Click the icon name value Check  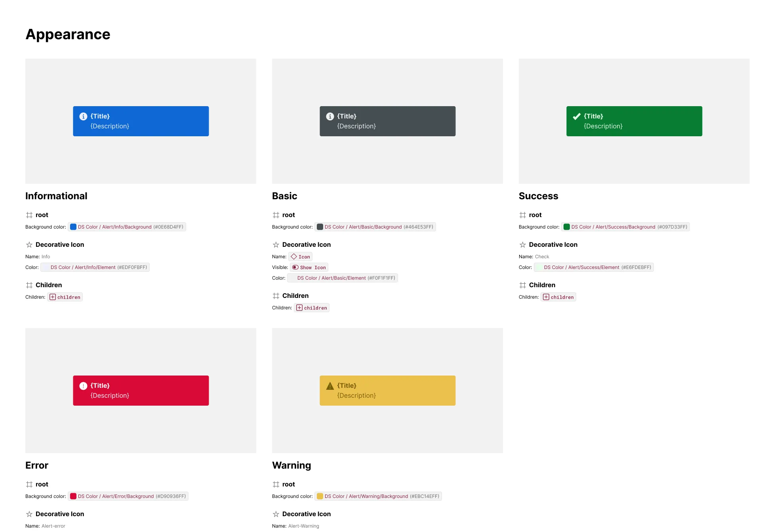(542, 257)
